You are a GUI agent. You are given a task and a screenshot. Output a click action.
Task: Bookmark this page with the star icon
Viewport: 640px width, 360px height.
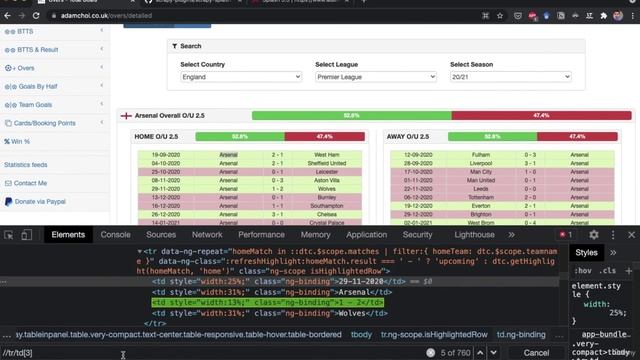pyautogui.click(x=500, y=16)
